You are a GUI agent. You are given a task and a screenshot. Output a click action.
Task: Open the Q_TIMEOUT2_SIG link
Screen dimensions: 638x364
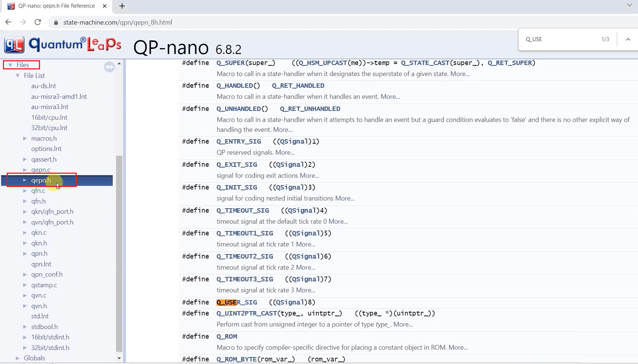point(245,256)
